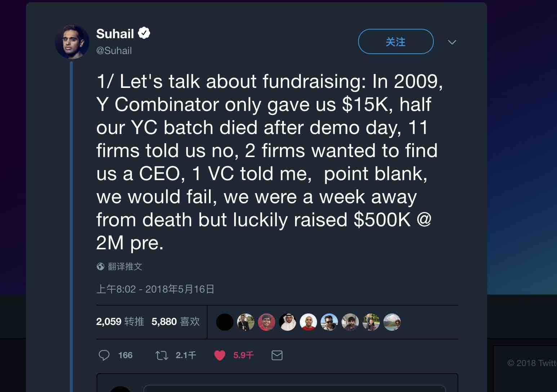Viewport: 557px width, 392px height.
Task: Click the envelope direct message icon
Action: coord(277,355)
